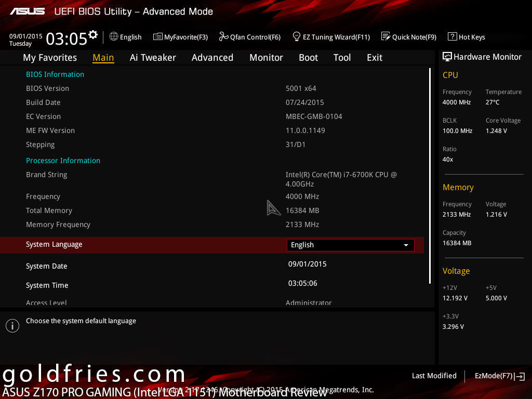
Task: Click the EZ Tuning Wizard lightbulb icon
Action: (x=297, y=36)
